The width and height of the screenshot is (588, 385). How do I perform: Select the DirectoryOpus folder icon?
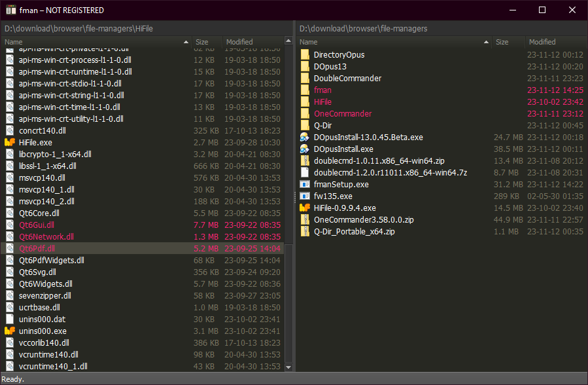(x=305, y=55)
